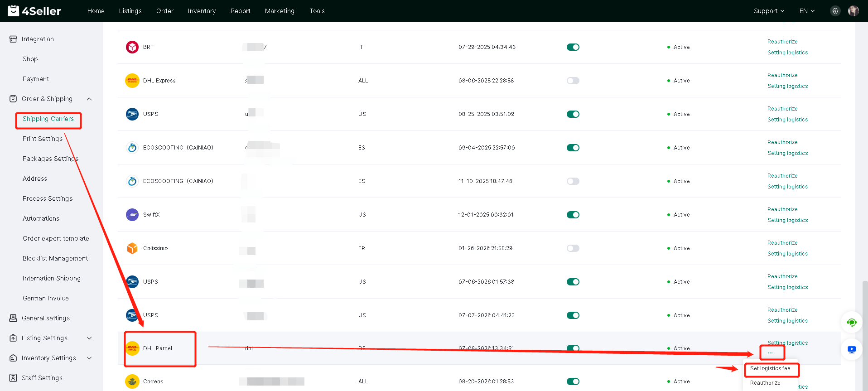Click the three-dots more button for DHL Parcel
Screen dimensions: 868x391
(770, 352)
